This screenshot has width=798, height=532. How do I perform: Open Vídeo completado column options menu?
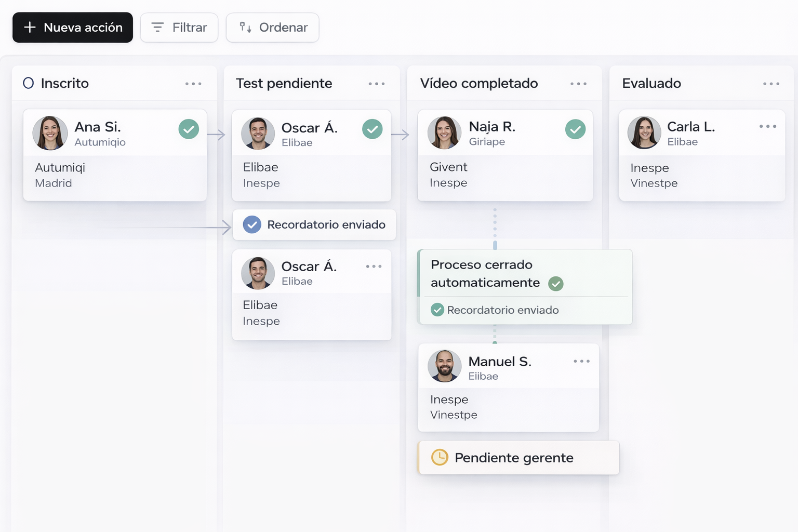(578, 84)
